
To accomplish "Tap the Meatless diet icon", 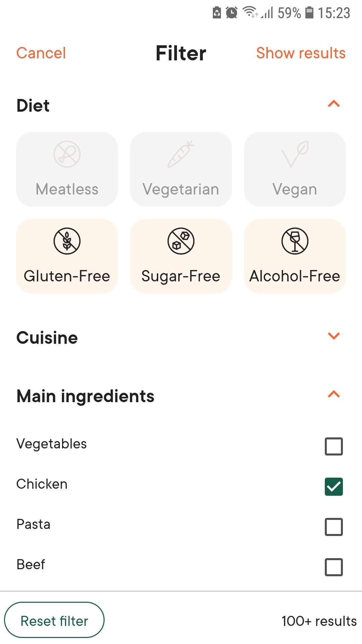I will click(67, 154).
